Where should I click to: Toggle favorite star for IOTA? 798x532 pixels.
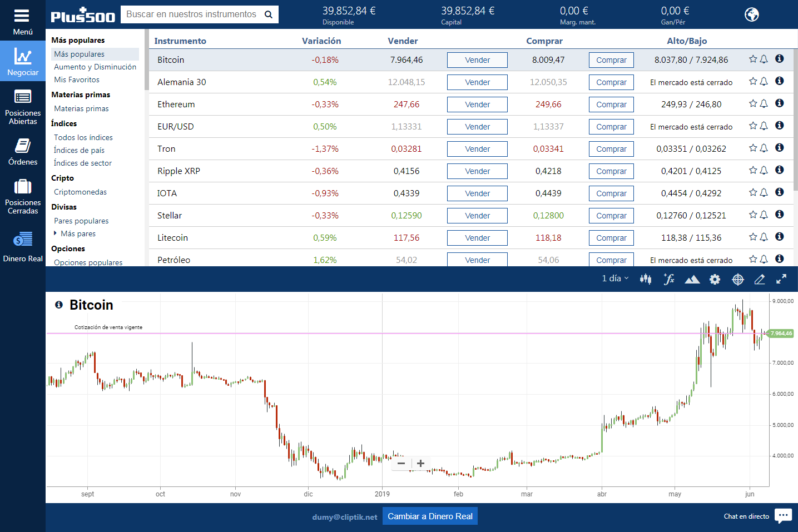753,192
